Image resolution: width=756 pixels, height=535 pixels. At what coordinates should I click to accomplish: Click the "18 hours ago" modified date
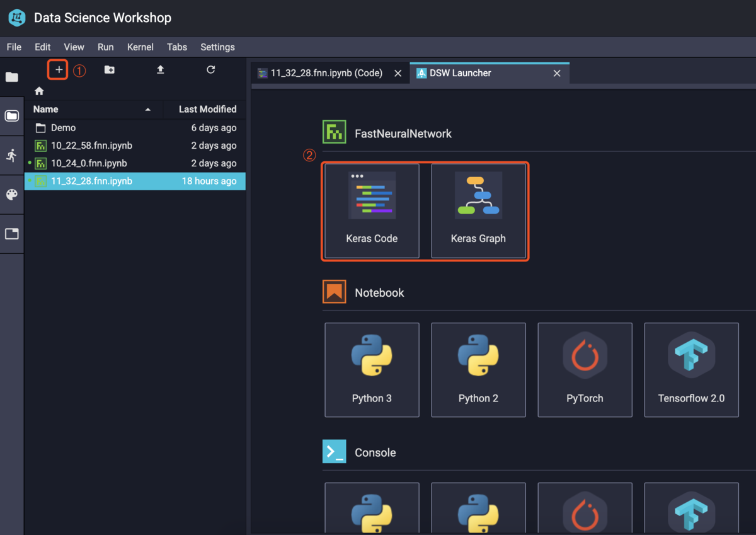point(209,181)
